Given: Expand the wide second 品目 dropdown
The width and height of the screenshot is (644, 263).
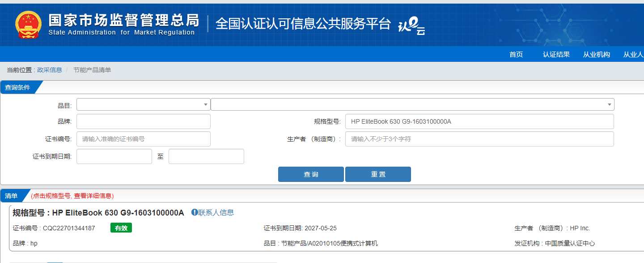Looking at the screenshot, I should click(412, 104).
